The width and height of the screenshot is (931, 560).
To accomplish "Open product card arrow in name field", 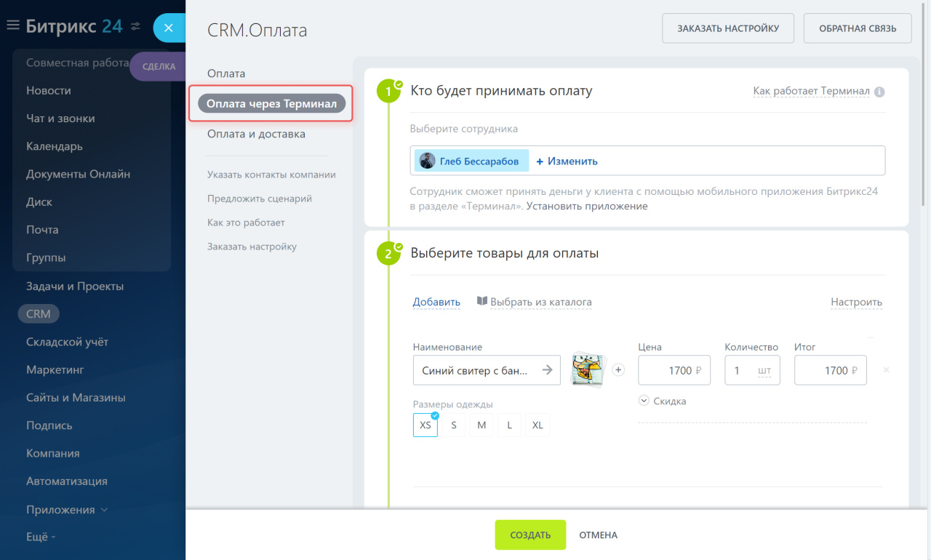I will (548, 370).
